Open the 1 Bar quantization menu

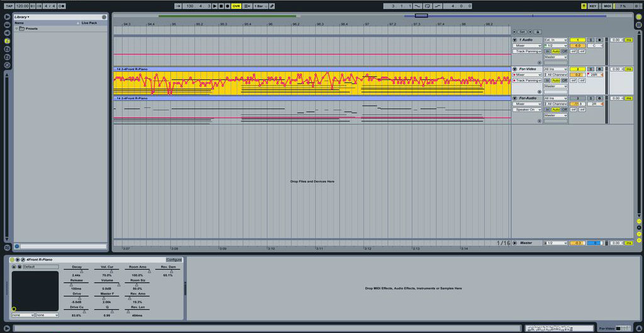261,6
